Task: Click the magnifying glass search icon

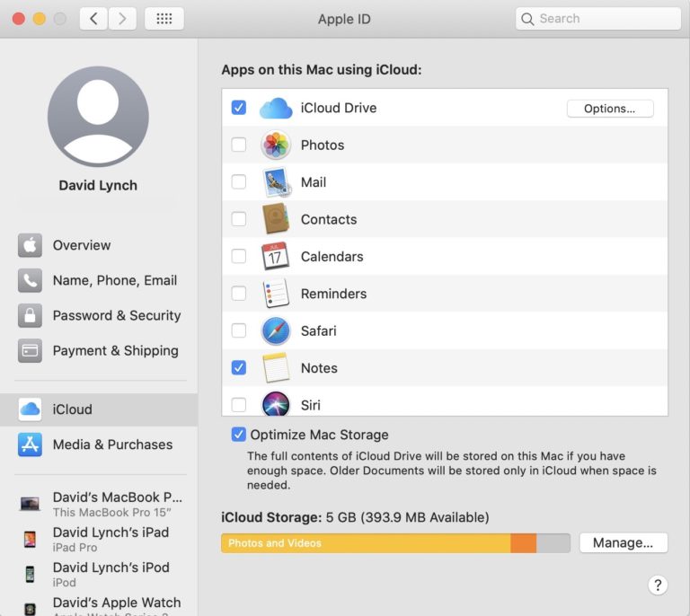Action: click(x=527, y=19)
